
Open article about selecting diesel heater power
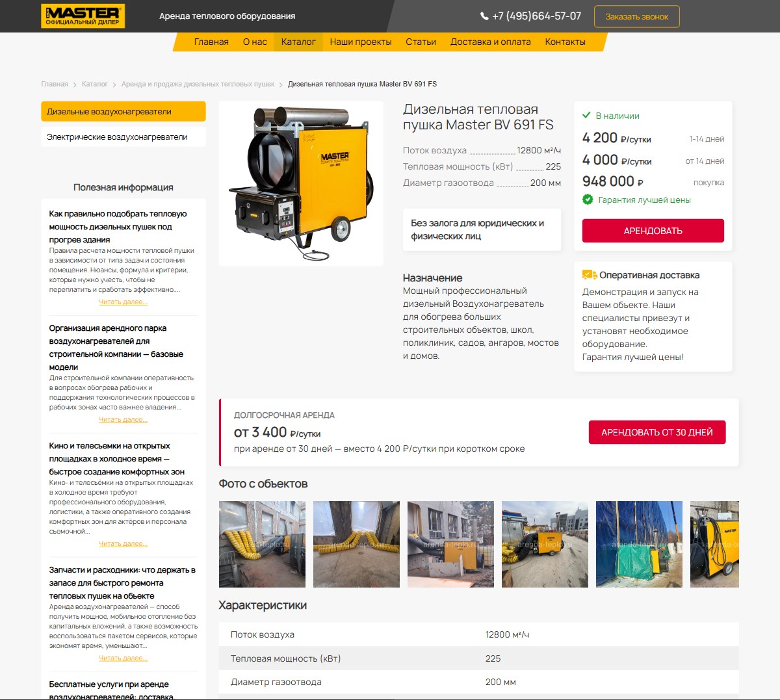[118, 227]
